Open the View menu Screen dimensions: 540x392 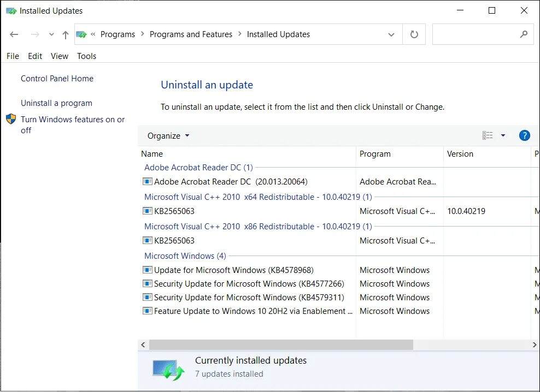[x=60, y=56]
